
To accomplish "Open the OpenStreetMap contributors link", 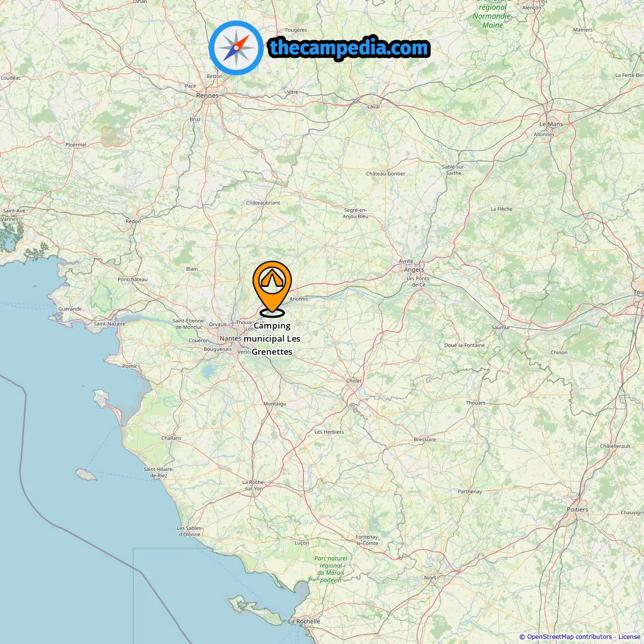I will pos(570,637).
